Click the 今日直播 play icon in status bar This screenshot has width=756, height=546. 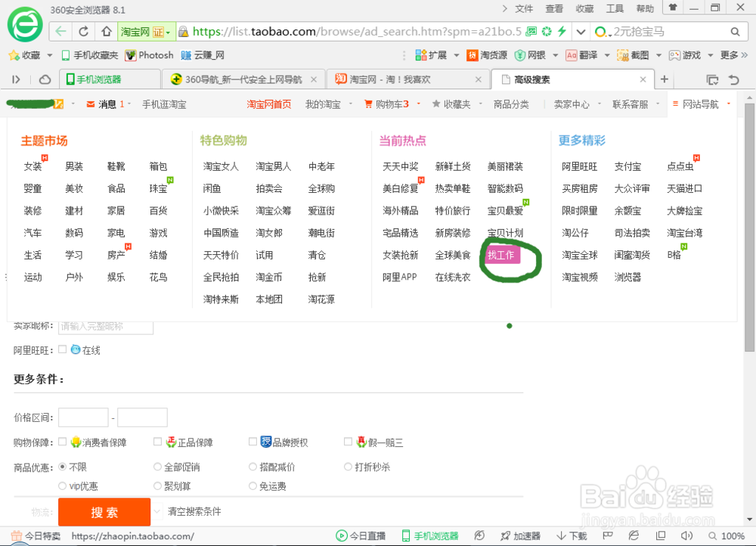[342, 536]
